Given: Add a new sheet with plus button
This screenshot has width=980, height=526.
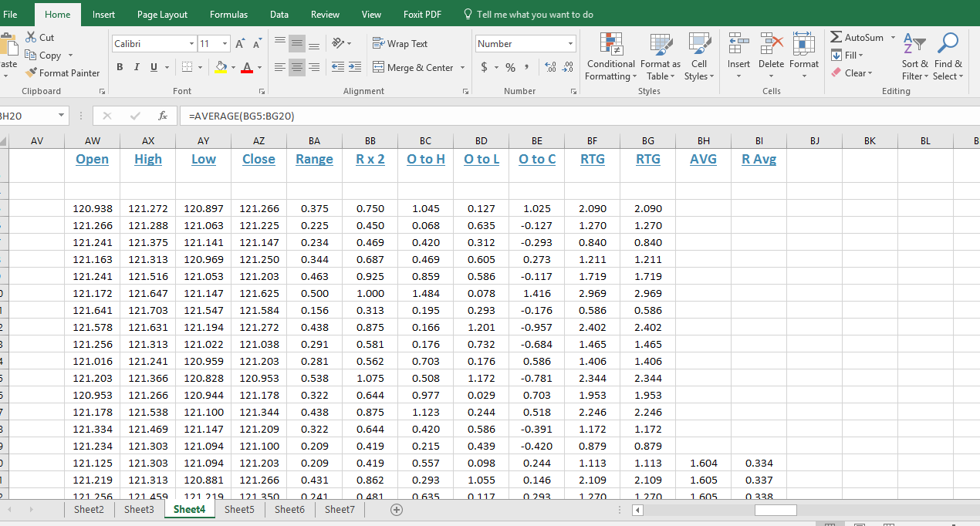Looking at the screenshot, I should (397, 510).
